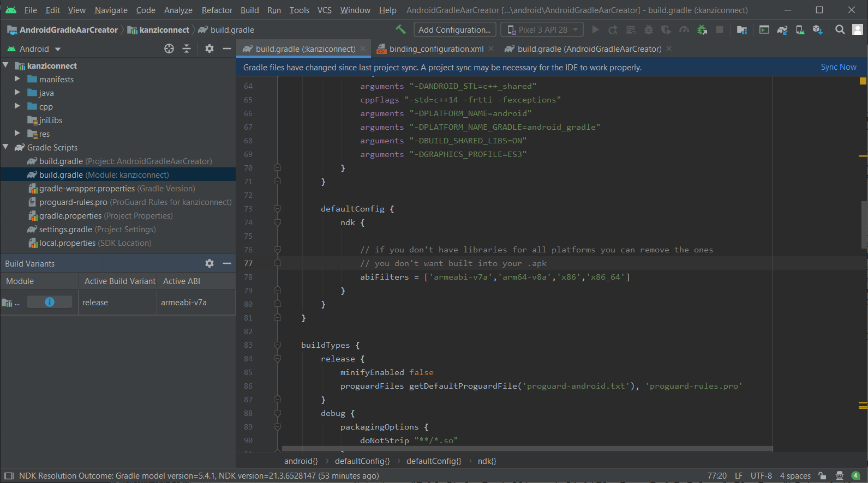Open Project panel gear options
This screenshot has width=868, height=483.
tap(209, 49)
